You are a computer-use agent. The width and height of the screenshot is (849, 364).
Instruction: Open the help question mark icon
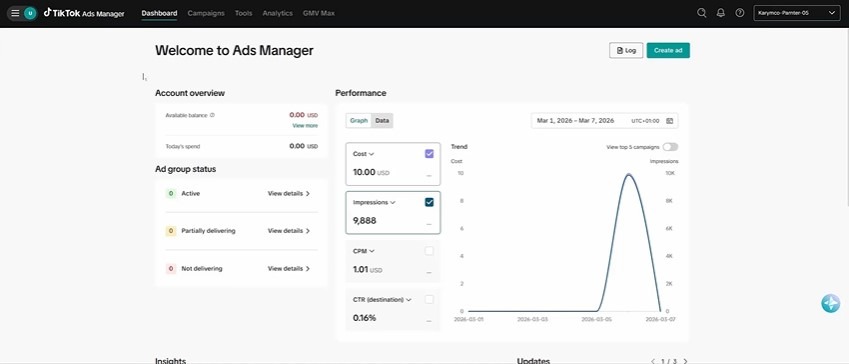[740, 13]
